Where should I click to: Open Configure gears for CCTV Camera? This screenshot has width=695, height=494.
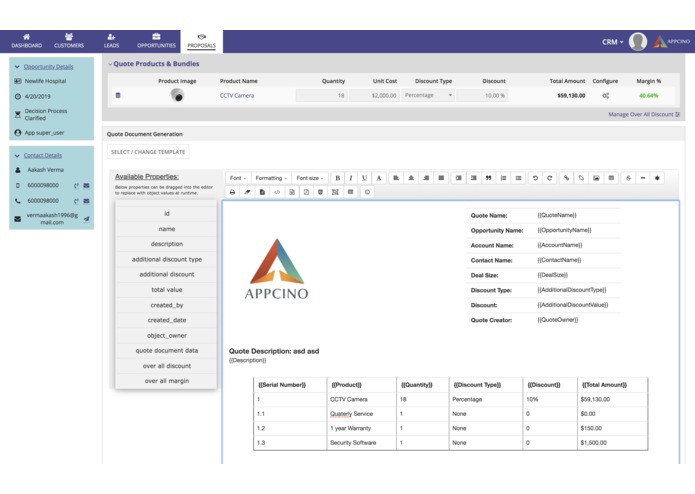pyautogui.click(x=605, y=95)
